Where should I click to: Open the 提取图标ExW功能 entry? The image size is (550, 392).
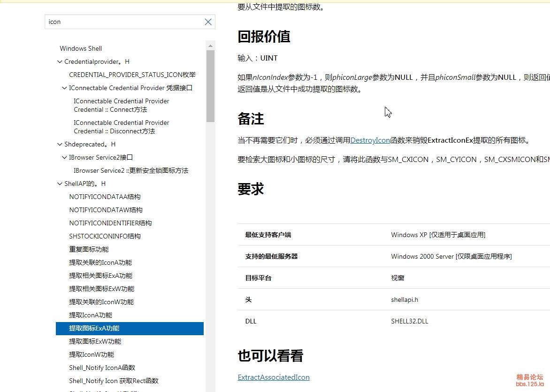coord(95,341)
